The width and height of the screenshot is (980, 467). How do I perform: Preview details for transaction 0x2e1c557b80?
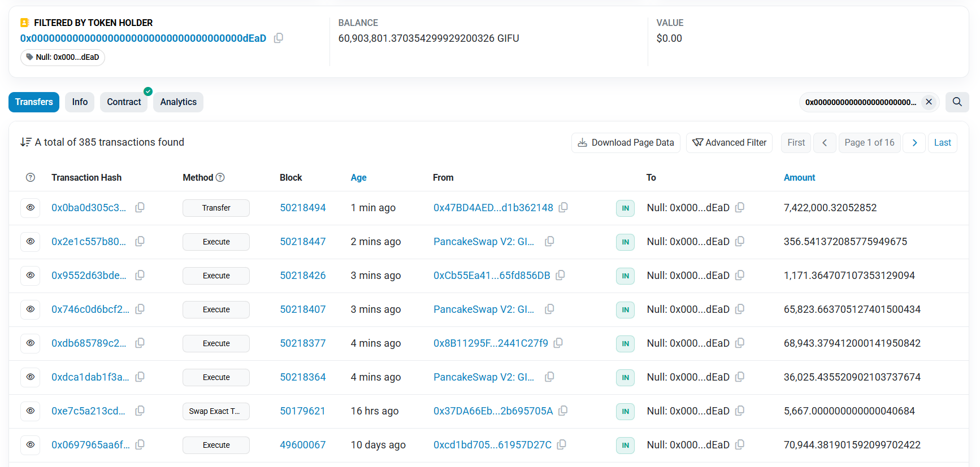point(31,242)
